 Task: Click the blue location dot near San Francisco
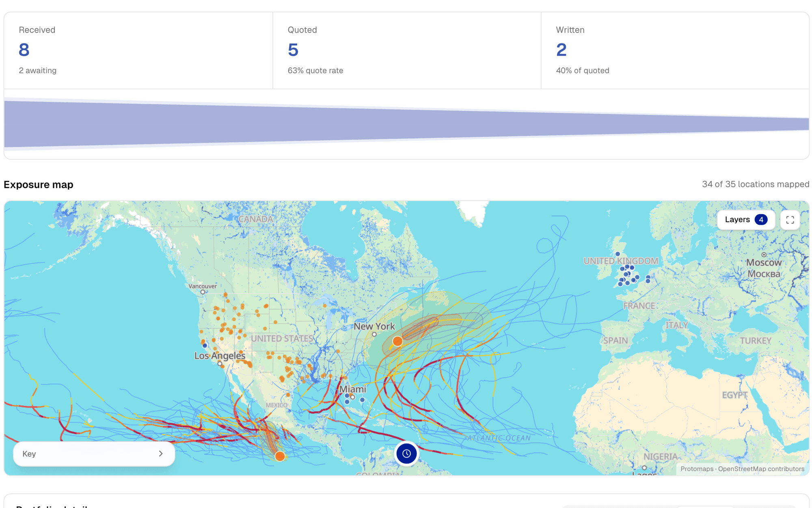[205, 345]
